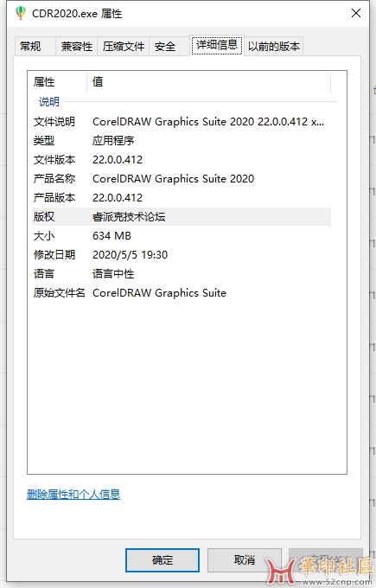
Task: Confirm with the 确定 button
Action: click(x=163, y=560)
